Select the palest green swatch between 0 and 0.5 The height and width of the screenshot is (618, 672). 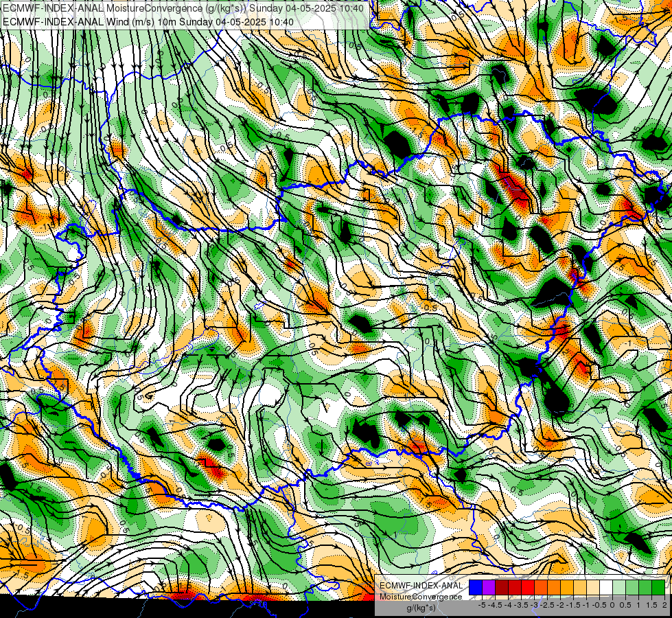(x=619, y=587)
